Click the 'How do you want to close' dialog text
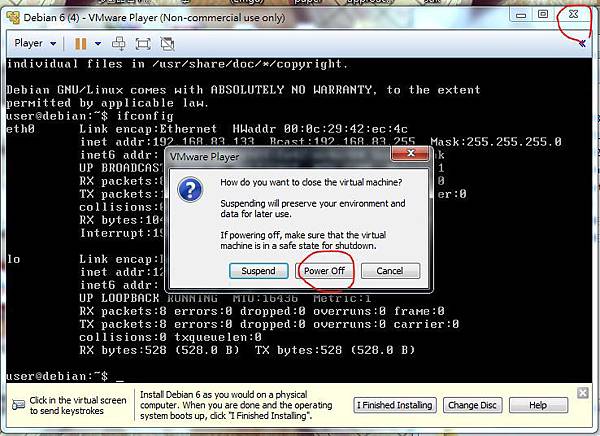Screen dimensions: 600x436 (311, 182)
